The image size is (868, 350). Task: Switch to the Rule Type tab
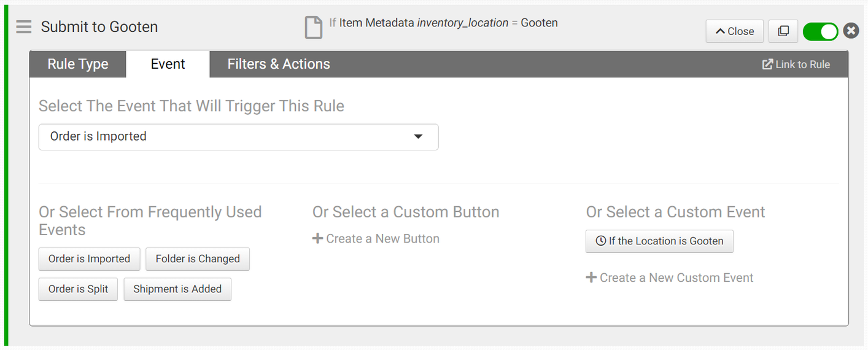[78, 64]
